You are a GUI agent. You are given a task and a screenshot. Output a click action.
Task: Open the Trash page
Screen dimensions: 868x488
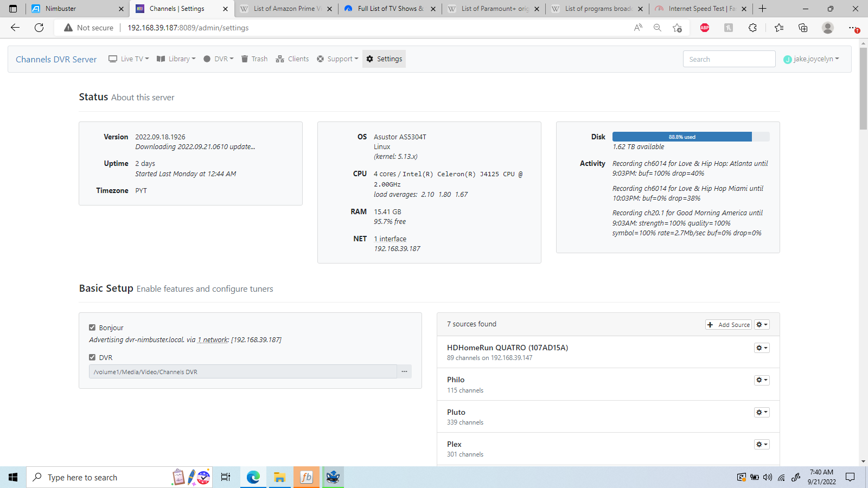point(254,59)
